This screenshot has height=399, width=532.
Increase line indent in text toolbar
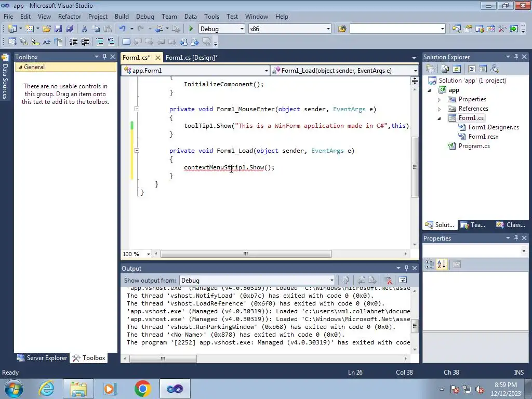click(85, 42)
